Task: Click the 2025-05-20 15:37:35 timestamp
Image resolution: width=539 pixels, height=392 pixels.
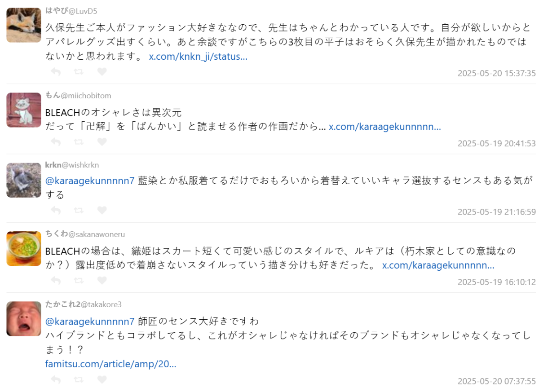Action: point(497,73)
